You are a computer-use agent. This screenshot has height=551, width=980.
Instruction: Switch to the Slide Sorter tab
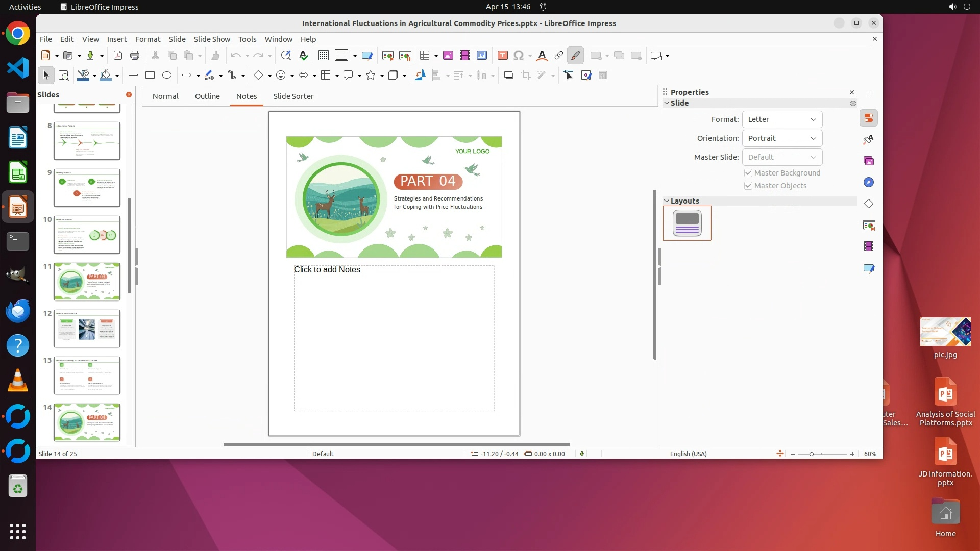click(293, 96)
